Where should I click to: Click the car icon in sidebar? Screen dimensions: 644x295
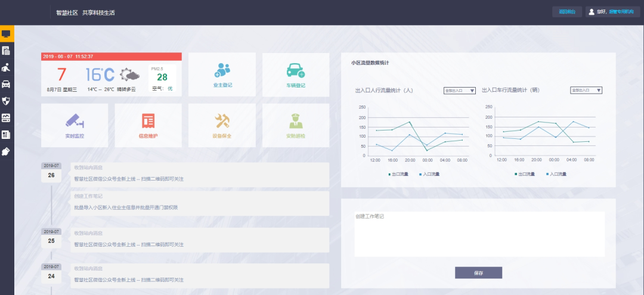tap(7, 84)
